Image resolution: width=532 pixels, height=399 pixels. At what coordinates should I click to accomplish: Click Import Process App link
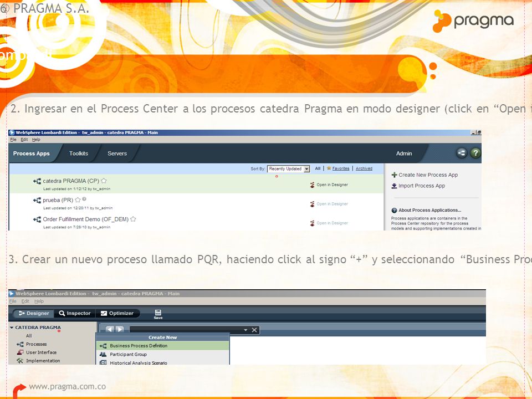422,186
